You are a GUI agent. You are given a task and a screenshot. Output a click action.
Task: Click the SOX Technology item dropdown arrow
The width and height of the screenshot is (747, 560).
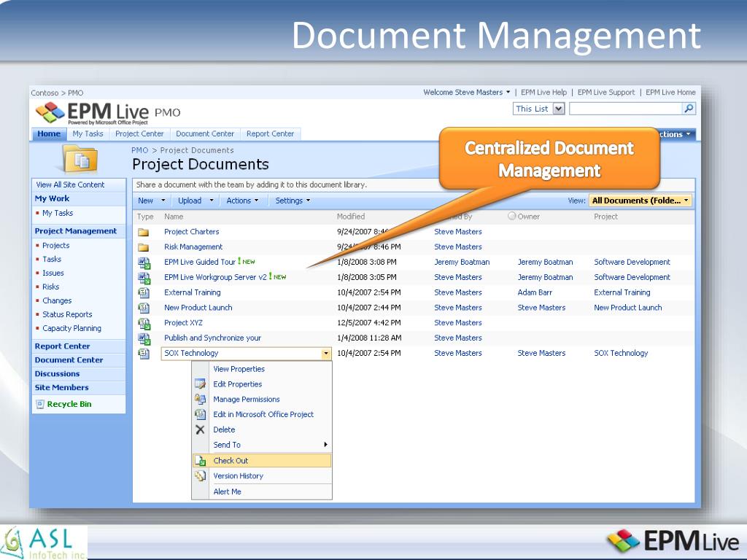pos(326,354)
